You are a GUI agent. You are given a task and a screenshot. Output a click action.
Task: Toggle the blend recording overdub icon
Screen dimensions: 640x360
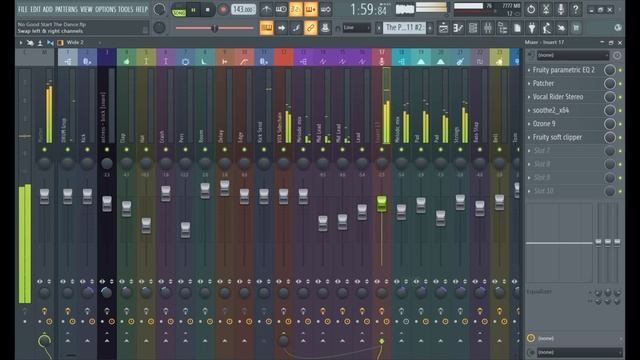click(311, 9)
